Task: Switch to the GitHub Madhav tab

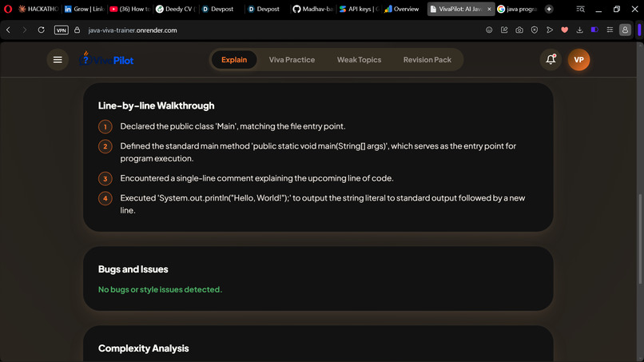Action: [313, 9]
